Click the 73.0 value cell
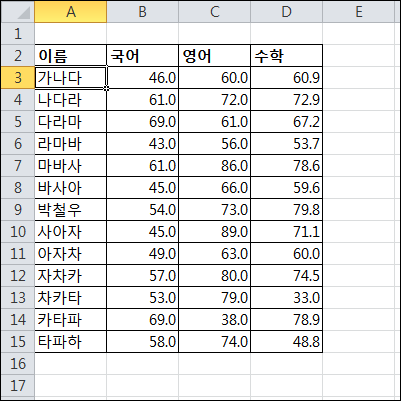The height and width of the screenshot is (401, 401). 215,210
